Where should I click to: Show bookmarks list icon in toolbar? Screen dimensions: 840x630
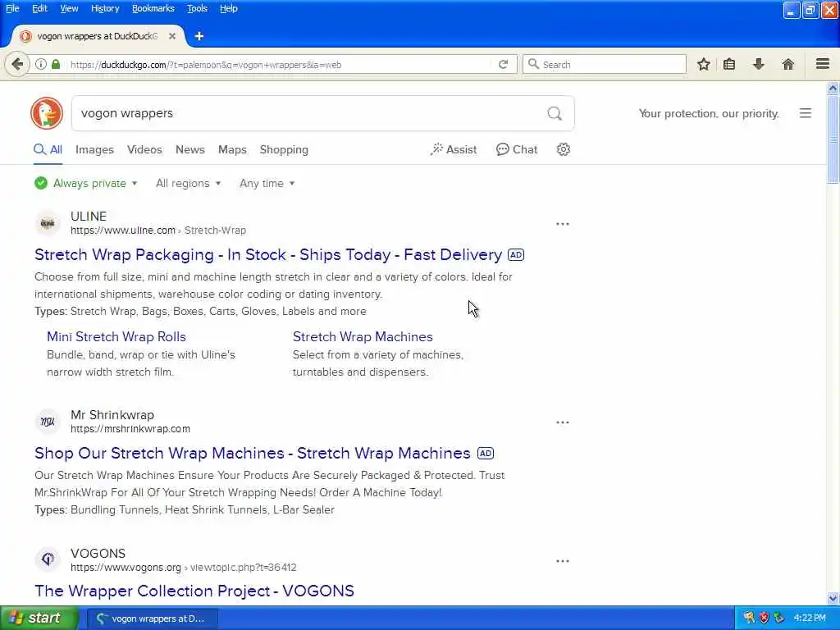point(729,65)
